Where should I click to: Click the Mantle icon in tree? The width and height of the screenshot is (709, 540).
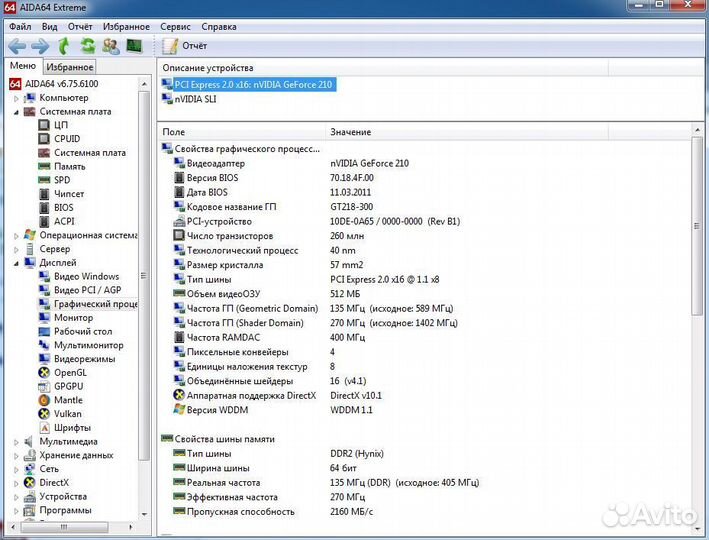44,400
